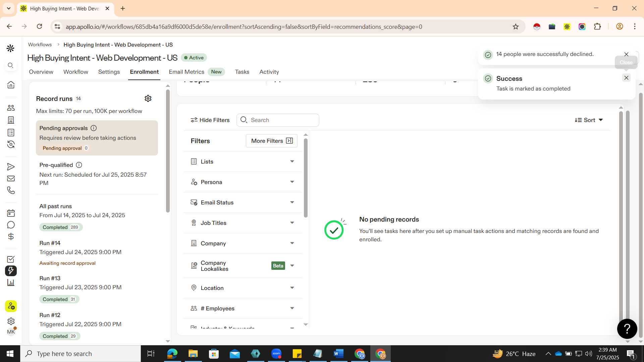Open Run #12 entry
The height and width of the screenshot is (362, 644).
tap(97, 326)
